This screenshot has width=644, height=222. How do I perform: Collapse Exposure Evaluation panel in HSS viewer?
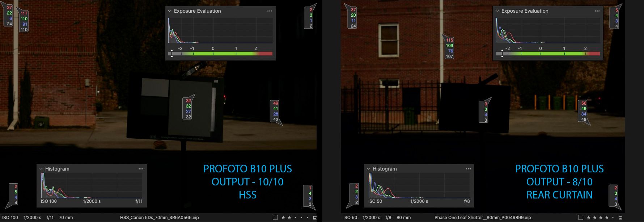(x=169, y=11)
